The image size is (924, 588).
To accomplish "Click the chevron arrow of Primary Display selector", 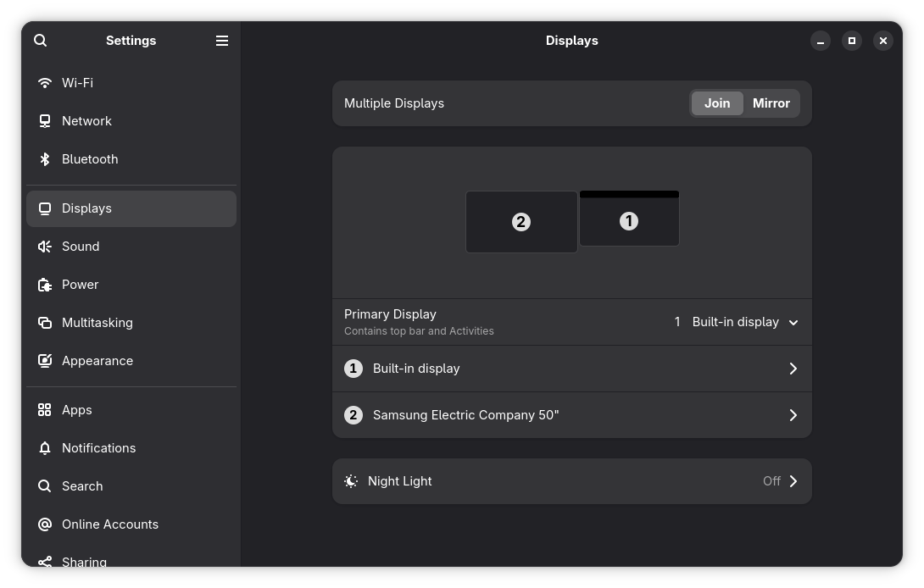I will tap(793, 323).
